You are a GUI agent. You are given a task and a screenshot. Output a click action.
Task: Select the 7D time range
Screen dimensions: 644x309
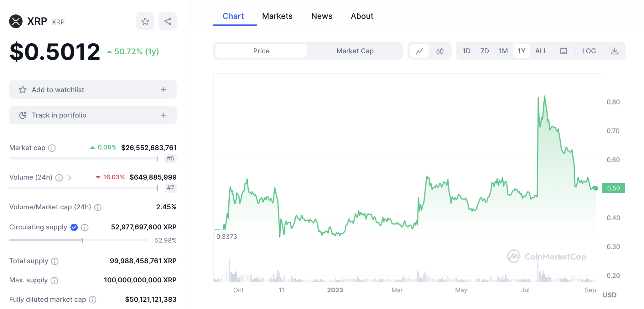click(x=485, y=51)
